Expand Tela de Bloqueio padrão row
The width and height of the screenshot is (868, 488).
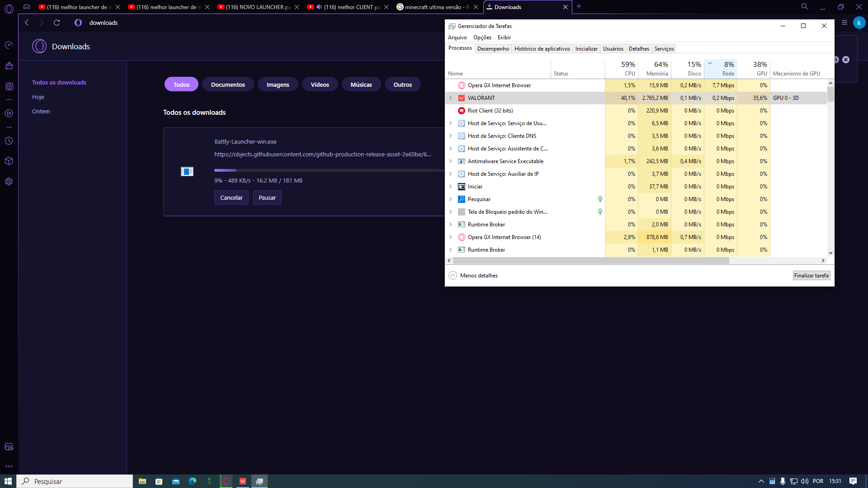pos(450,212)
